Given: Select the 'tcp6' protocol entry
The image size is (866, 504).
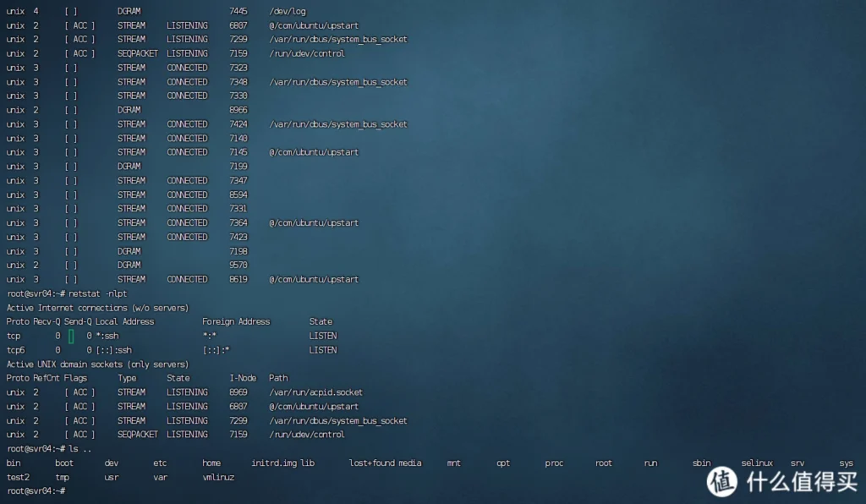Looking at the screenshot, I should click(16, 350).
